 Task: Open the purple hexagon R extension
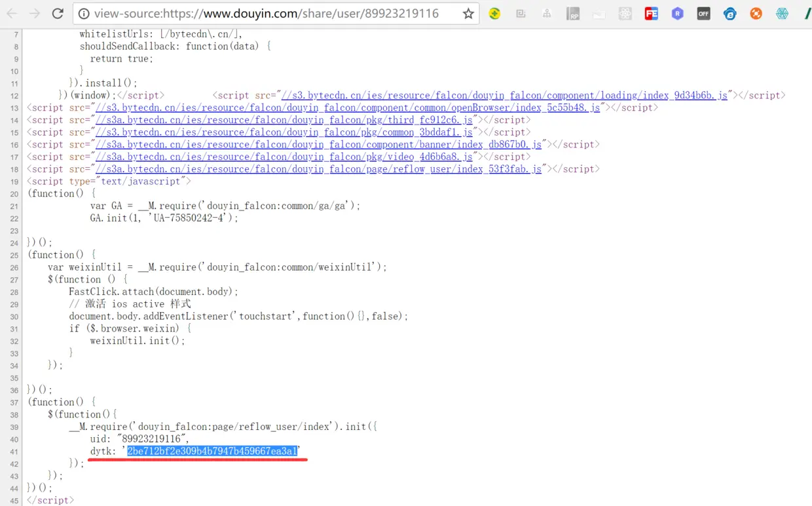(x=678, y=14)
